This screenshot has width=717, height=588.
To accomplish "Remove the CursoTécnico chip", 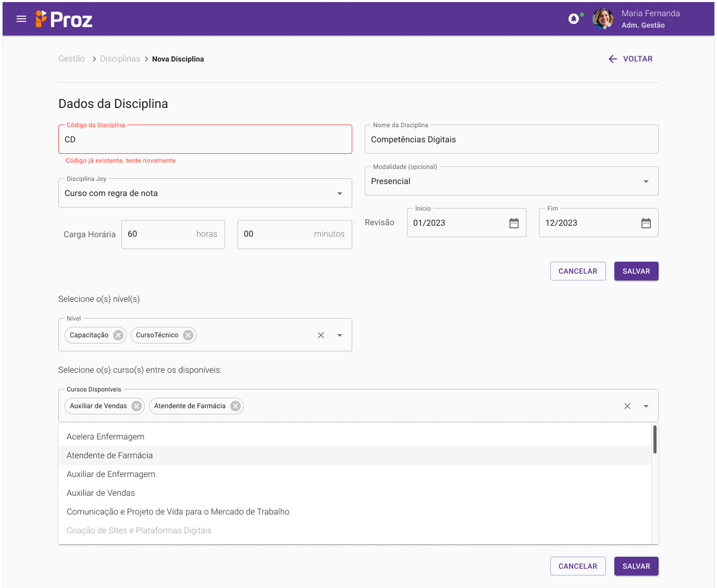I will (x=188, y=335).
